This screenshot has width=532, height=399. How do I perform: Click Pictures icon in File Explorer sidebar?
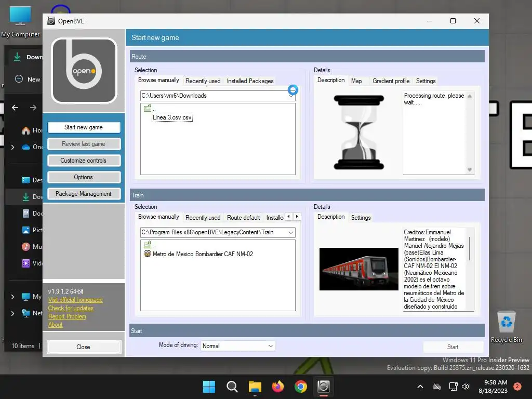tap(26, 230)
